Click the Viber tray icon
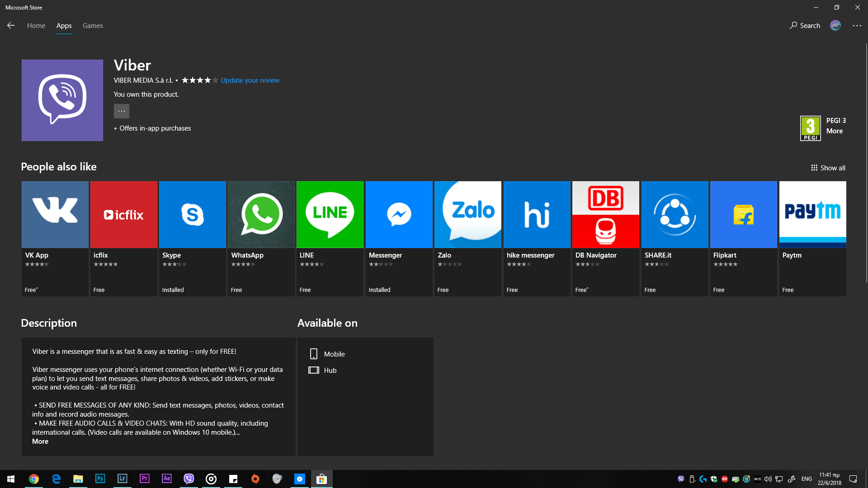The width and height of the screenshot is (868, 488). [681, 479]
